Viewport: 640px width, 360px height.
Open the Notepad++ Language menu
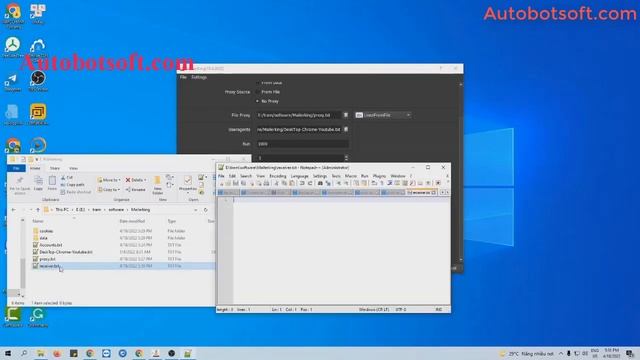[x=300, y=176]
